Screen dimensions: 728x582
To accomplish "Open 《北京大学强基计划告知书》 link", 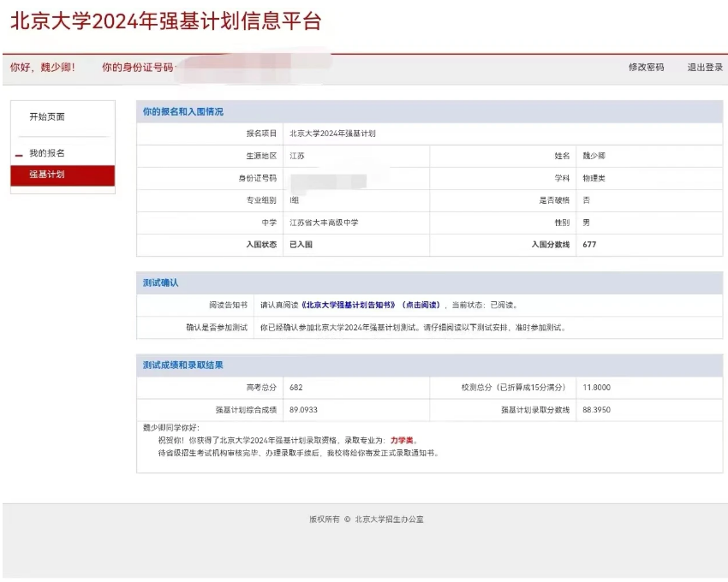I will pos(349,305).
